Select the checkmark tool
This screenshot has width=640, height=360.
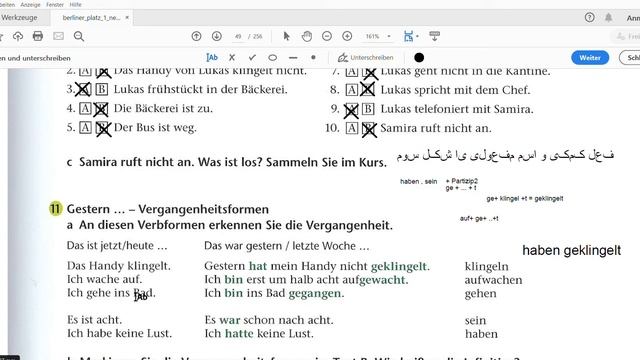pos(252,58)
